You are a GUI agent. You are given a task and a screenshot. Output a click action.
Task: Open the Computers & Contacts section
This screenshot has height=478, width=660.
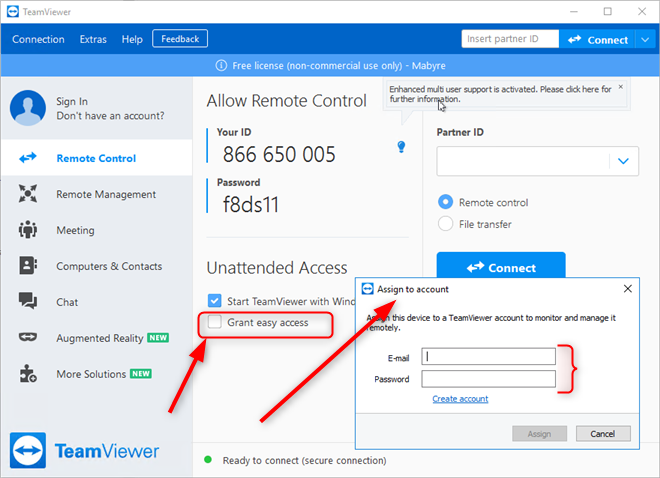pyautogui.click(x=96, y=266)
